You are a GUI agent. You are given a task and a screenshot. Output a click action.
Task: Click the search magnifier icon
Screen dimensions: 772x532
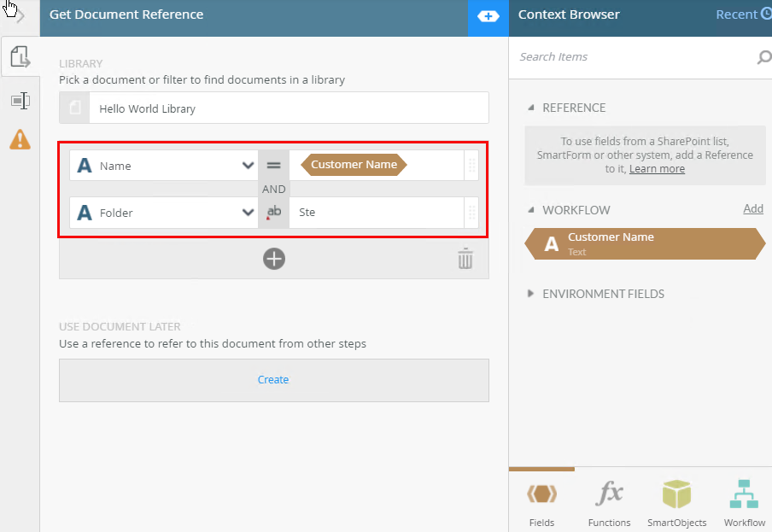point(763,57)
